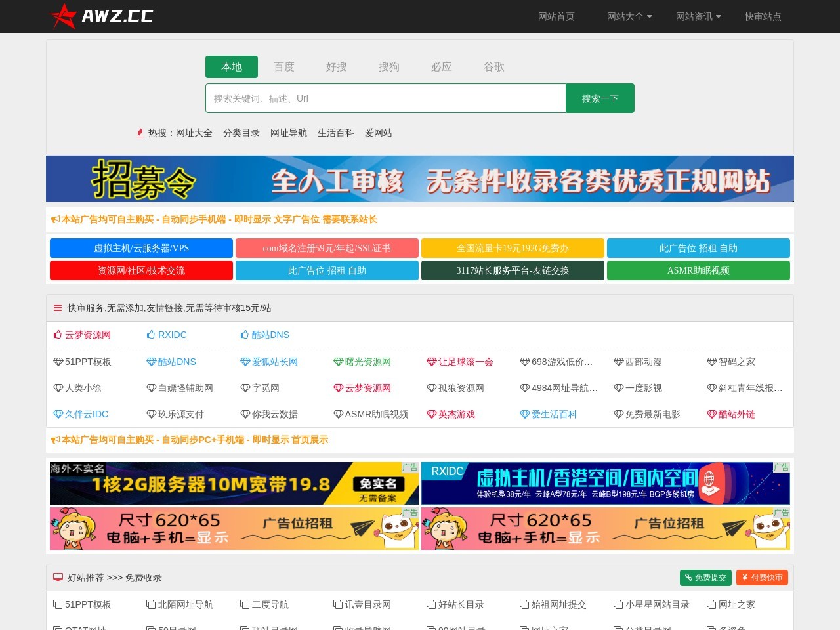Click the thumbs-up icon next to RXIDC

[x=152, y=335]
